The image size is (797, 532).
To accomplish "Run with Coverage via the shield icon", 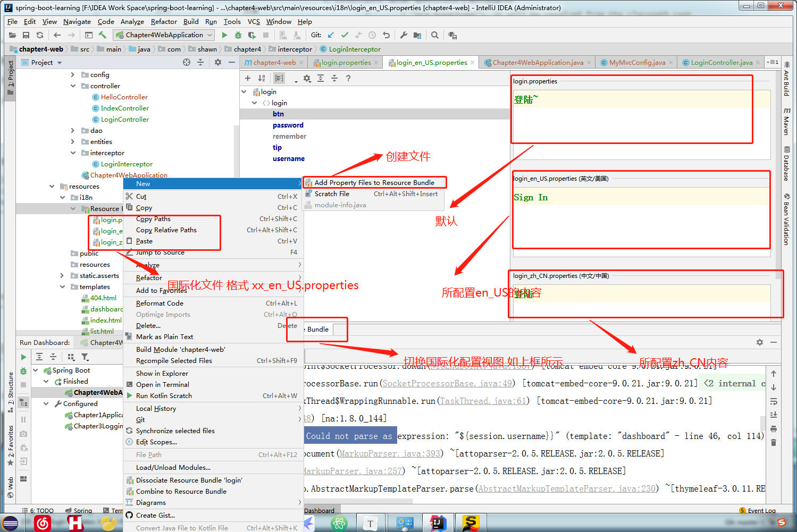I will coord(252,35).
